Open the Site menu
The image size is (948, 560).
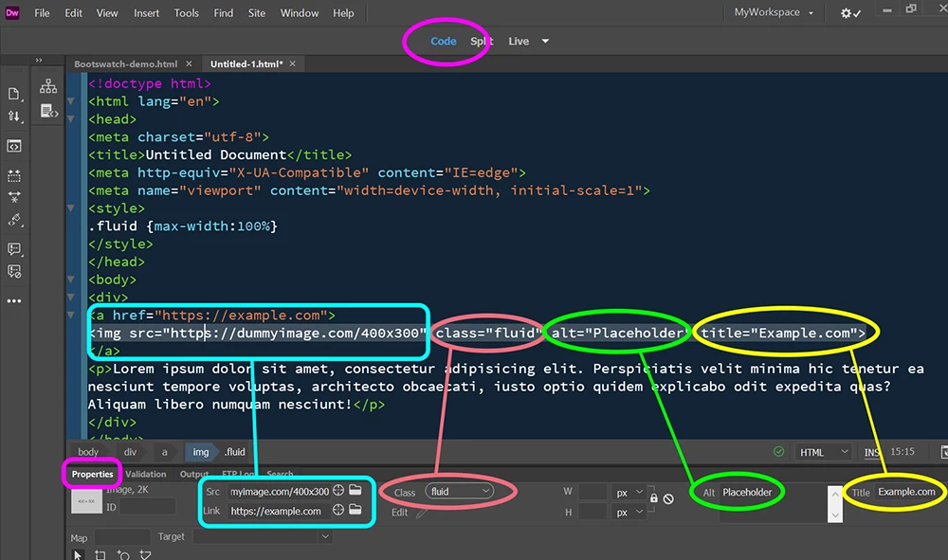(x=256, y=12)
